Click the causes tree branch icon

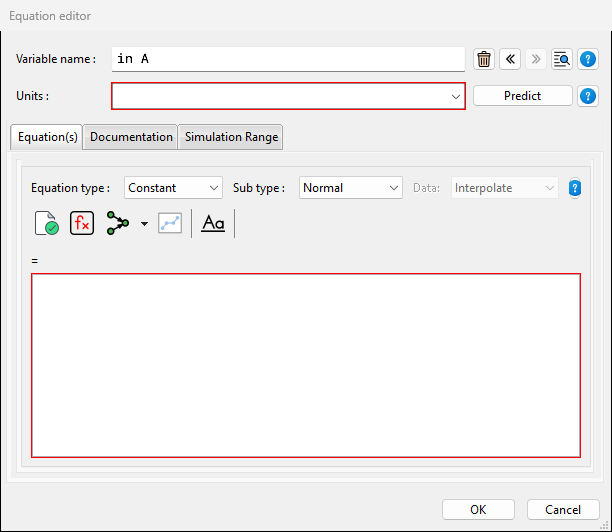coord(119,223)
